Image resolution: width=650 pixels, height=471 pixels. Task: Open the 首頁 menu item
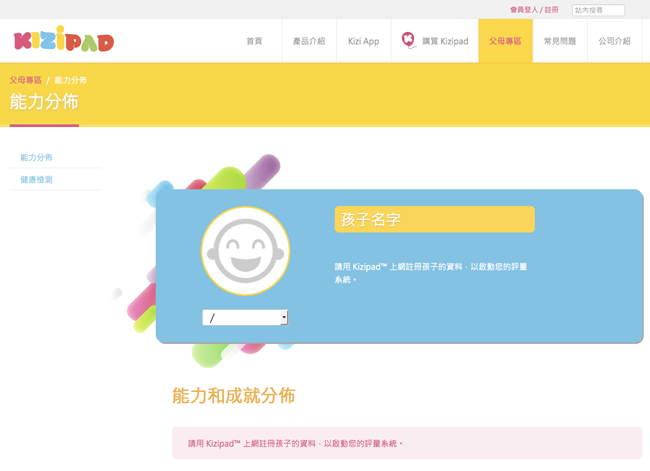coord(254,41)
